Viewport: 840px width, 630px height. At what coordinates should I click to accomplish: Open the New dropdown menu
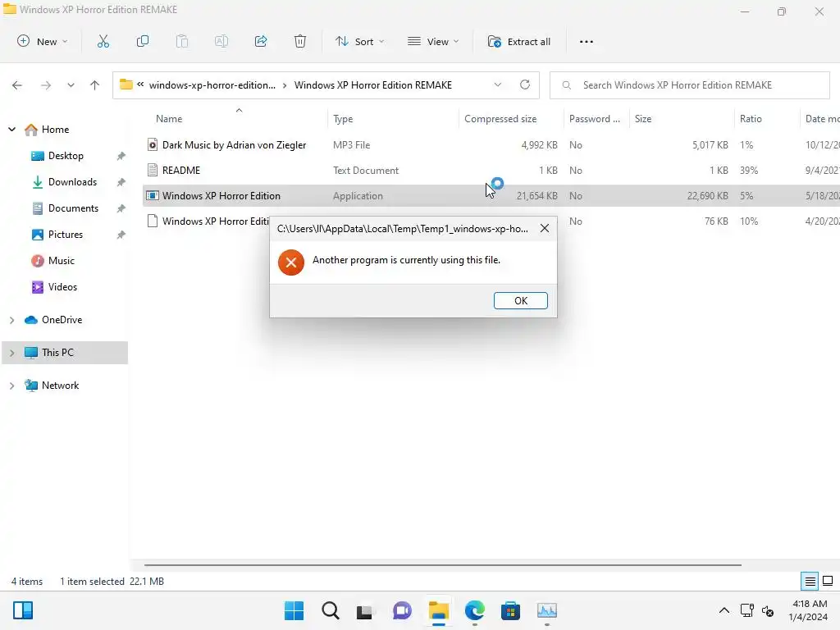tap(43, 41)
